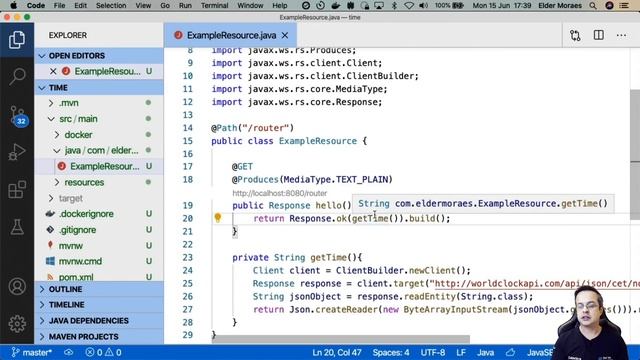Open the Test flask view
This screenshot has height=360, width=640.
[17, 227]
